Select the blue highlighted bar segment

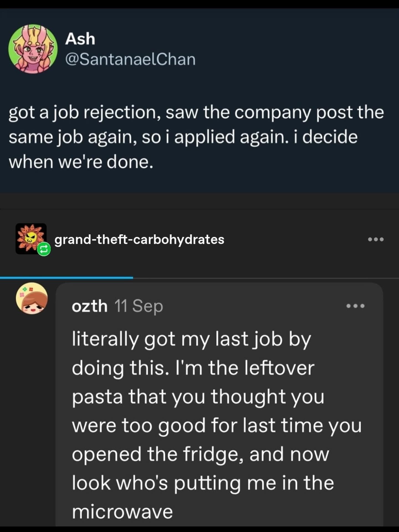pyautogui.click(x=66, y=277)
